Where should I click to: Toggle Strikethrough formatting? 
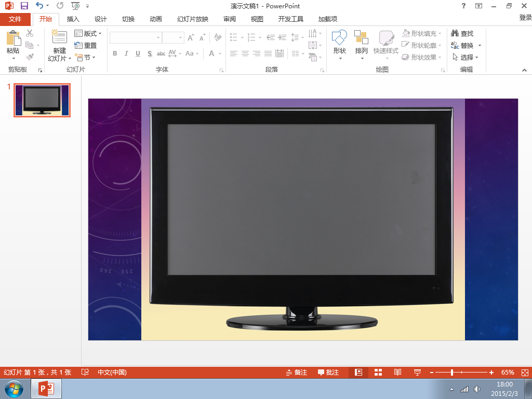161,54
